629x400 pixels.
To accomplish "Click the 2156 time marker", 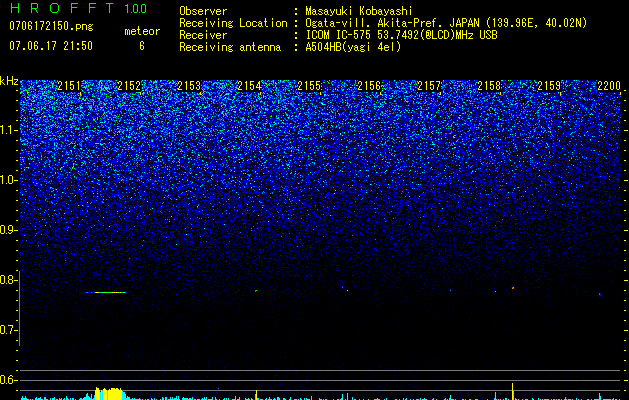I will 369,86.
